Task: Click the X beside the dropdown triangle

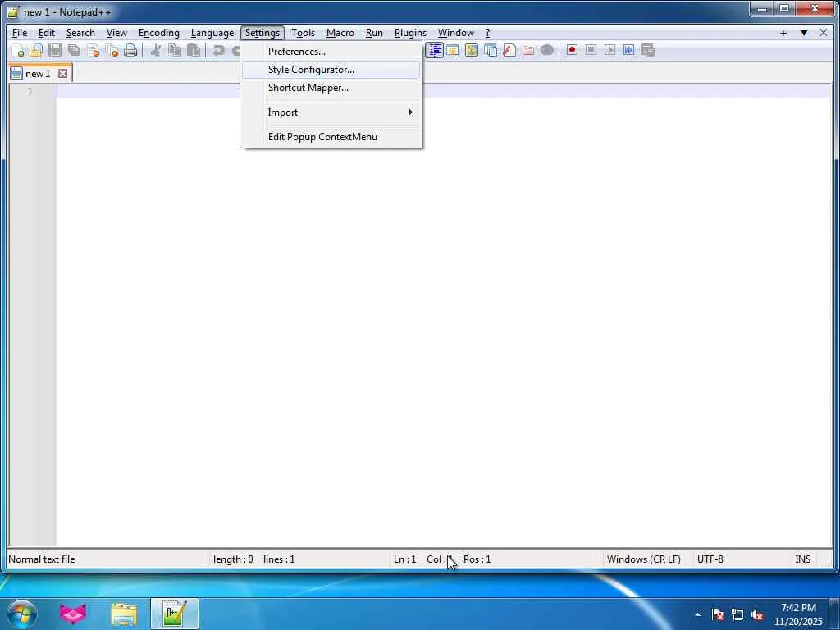Action: click(x=824, y=33)
